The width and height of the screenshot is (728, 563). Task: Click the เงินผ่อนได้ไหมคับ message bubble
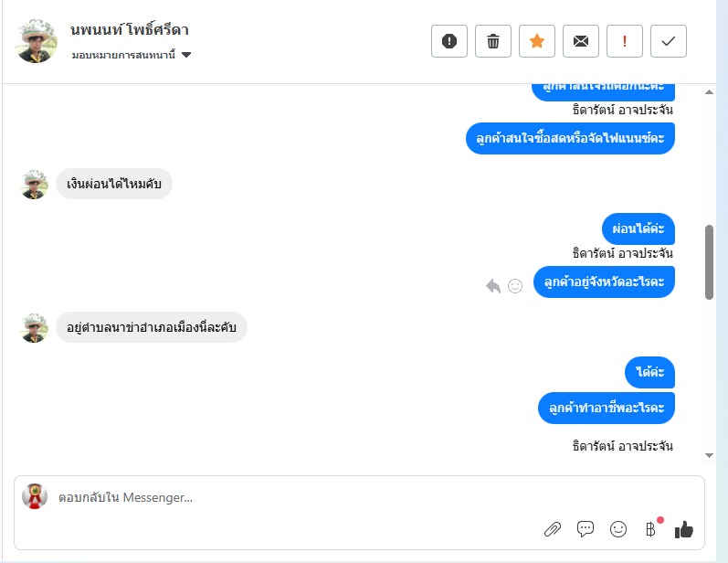tap(114, 185)
